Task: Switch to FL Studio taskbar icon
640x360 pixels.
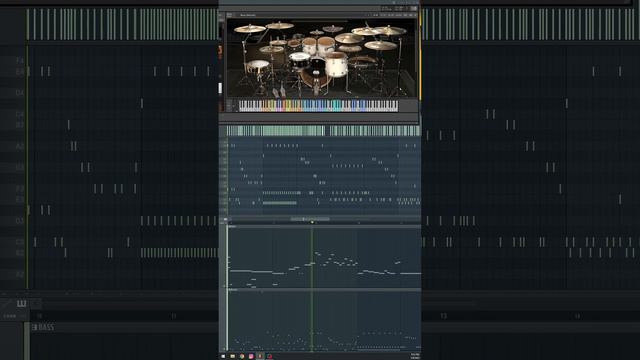Action: 260,356
